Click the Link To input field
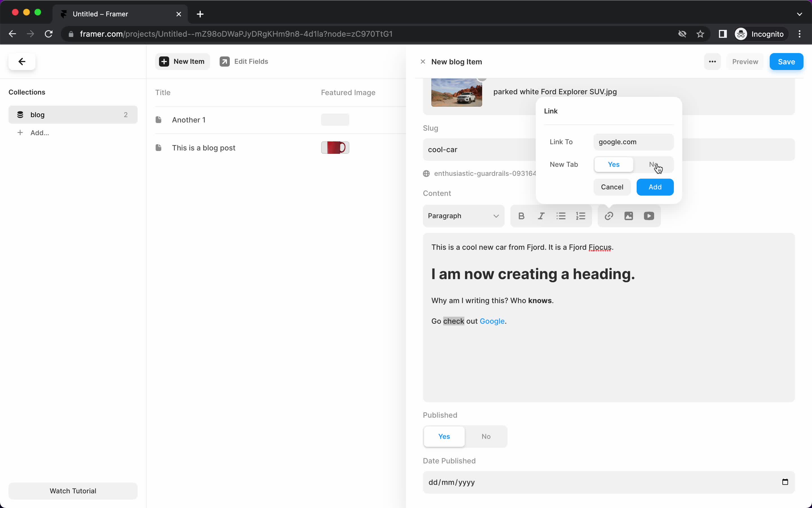Viewport: 812px width, 508px height. (634, 142)
